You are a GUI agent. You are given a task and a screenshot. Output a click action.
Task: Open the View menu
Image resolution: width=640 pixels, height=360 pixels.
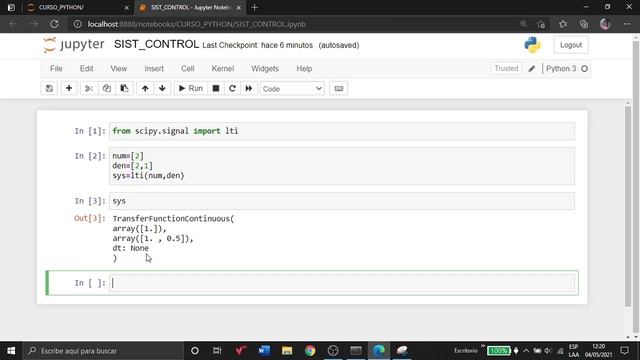coord(119,69)
